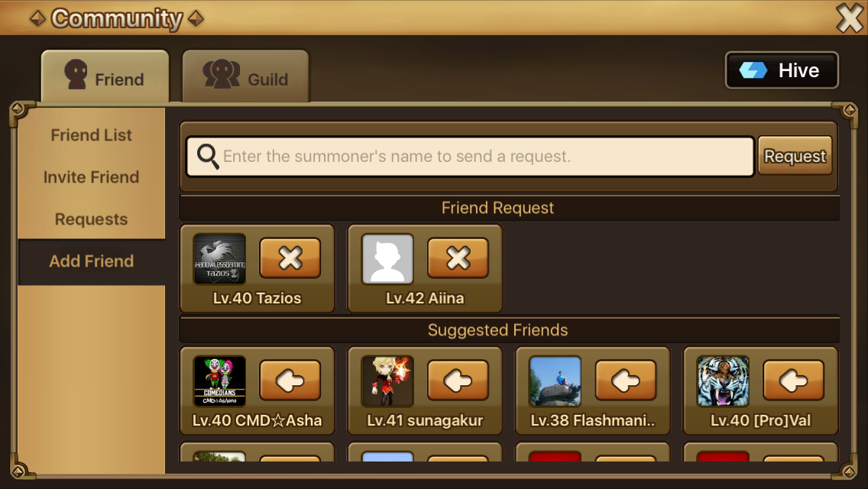The width and height of the screenshot is (868, 489).
Task: Click the Request button
Action: click(x=795, y=156)
